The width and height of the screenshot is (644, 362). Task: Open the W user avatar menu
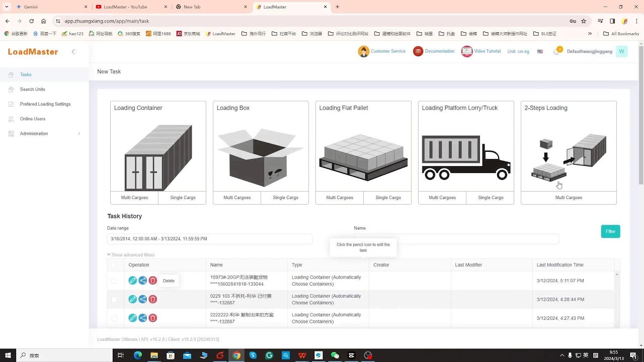click(621, 51)
